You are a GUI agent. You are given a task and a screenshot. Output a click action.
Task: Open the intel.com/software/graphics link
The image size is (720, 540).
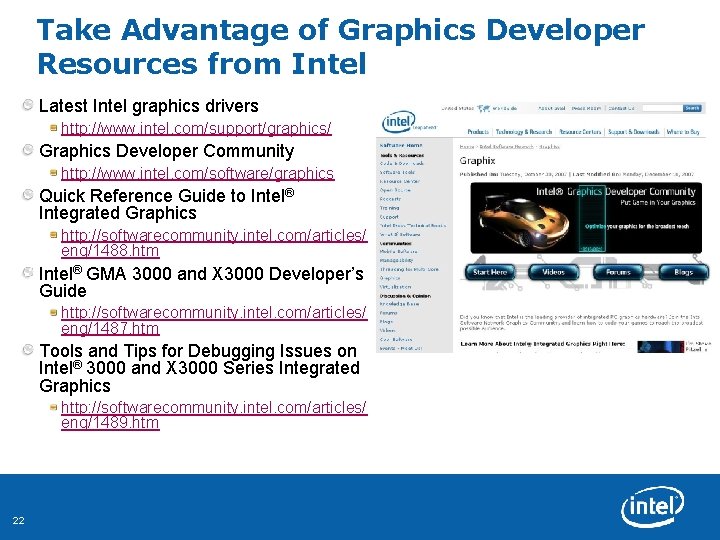click(197, 174)
